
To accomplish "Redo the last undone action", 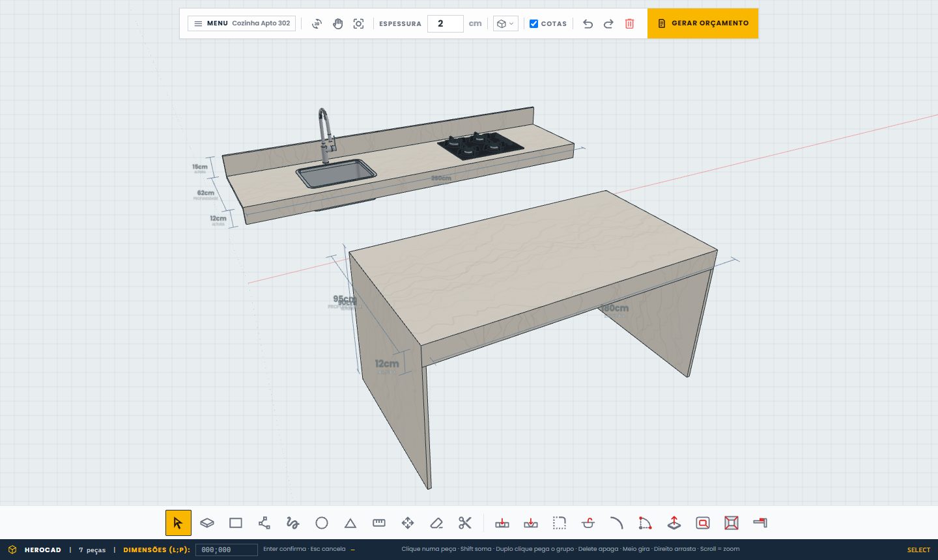I will (608, 23).
